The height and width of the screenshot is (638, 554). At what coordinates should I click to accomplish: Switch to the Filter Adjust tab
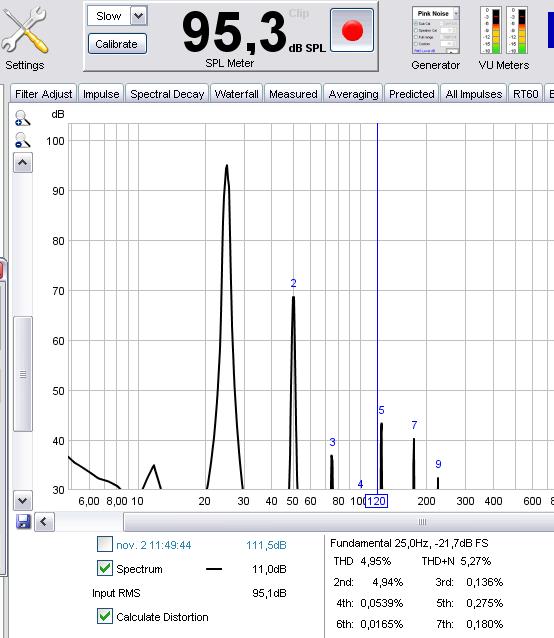coord(44,94)
